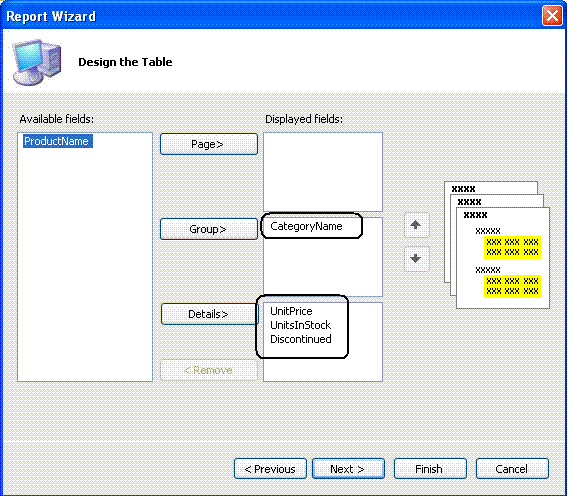Click the move up arrow icon
Image resolution: width=568 pixels, height=496 pixels.
(416, 225)
